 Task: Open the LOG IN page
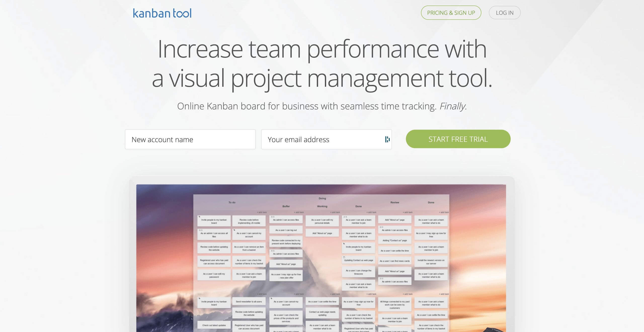(504, 13)
